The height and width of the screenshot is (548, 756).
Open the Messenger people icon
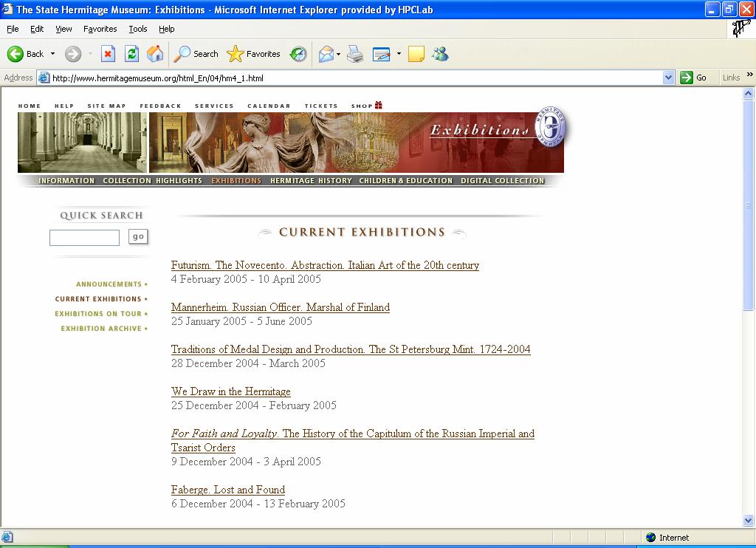pos(440,54)
